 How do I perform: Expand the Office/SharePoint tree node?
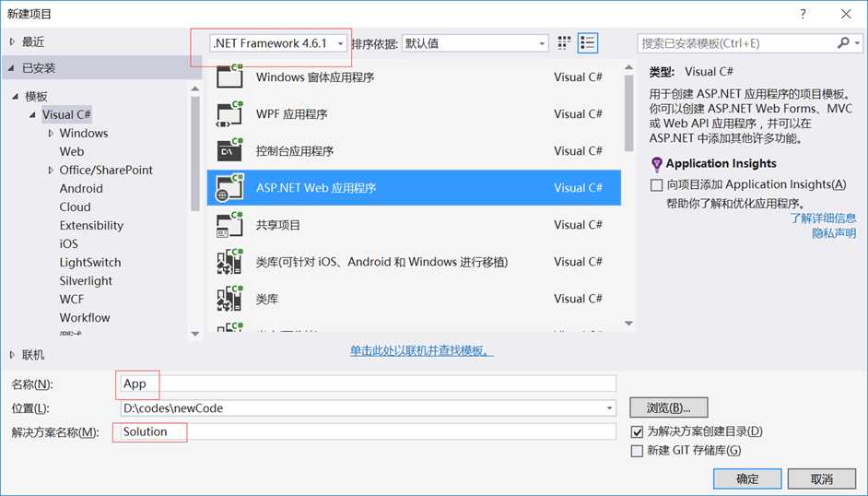tap(51, 170)
